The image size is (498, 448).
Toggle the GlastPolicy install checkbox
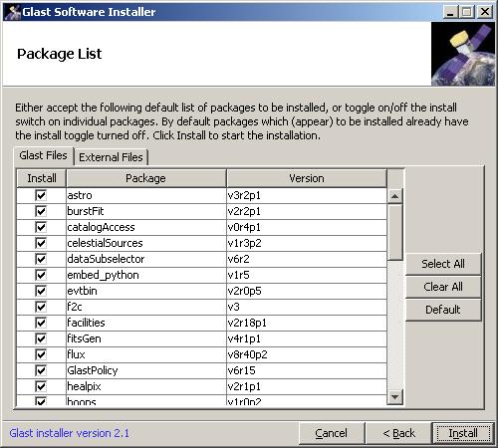[x=41, y=370]
